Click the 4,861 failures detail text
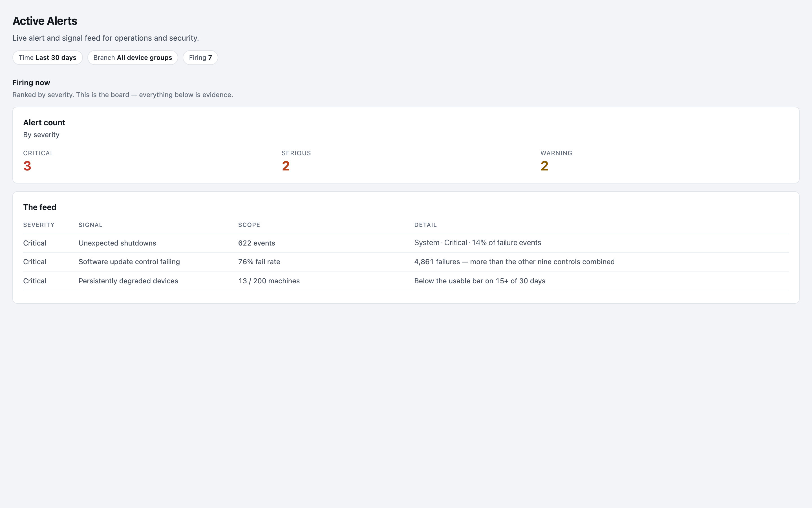 [514, 262]
